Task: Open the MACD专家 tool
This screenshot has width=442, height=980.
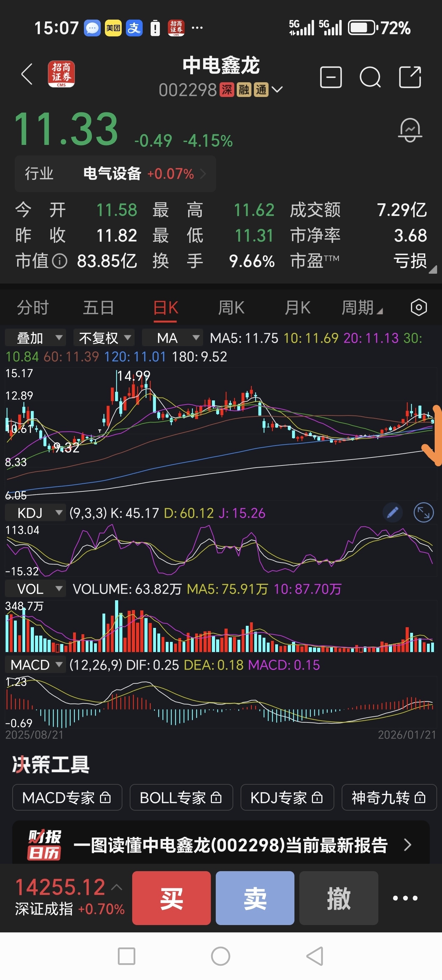Action: click(x=67, y=797)
